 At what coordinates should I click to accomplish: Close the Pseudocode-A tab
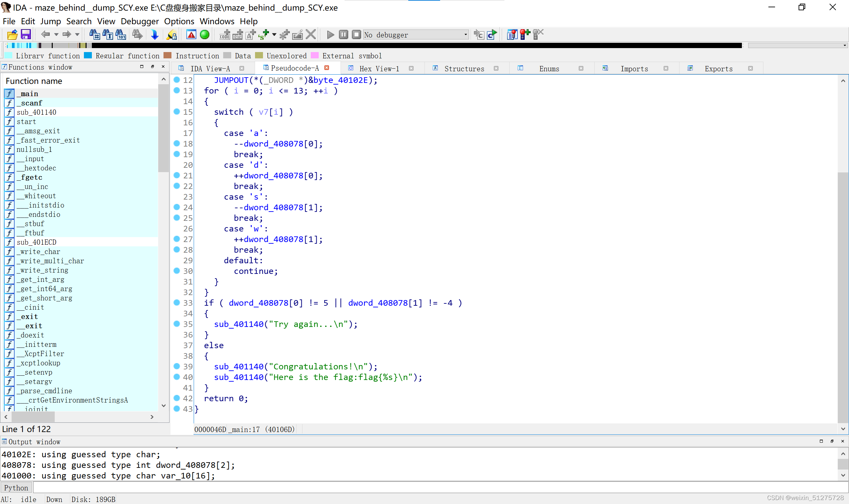(327, 68)
